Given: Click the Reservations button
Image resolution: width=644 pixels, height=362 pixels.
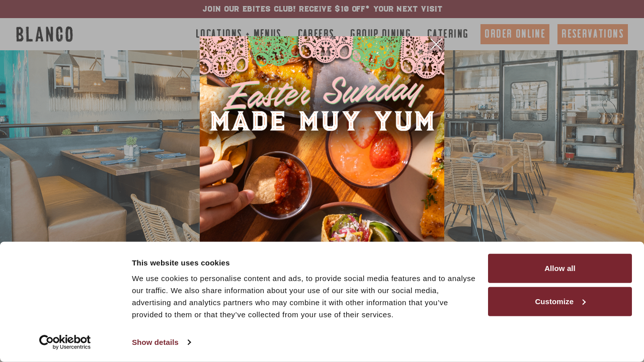Looking at the screenshot, I should [593, 34].
